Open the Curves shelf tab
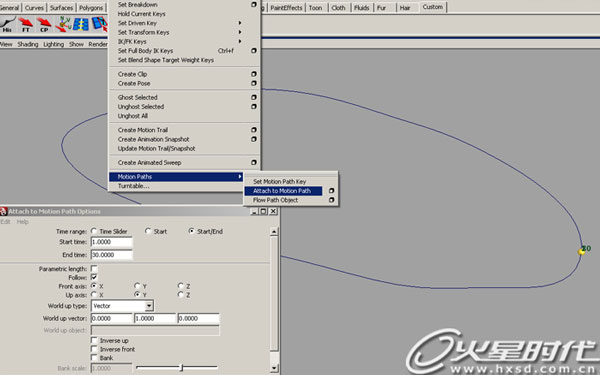Screen dimensions: 600x375 [x=34, y=7]
